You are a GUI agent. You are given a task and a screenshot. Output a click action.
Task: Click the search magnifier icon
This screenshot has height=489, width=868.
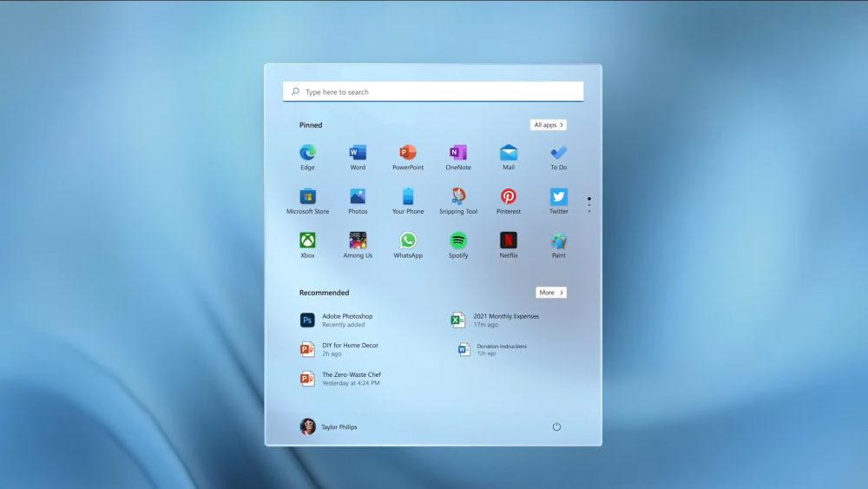pyautogui.click(x=296, y=91)
